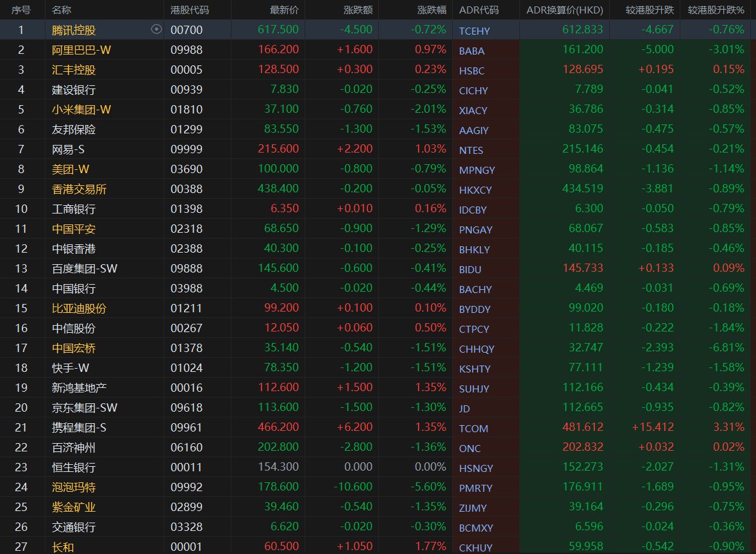Sort by the 名称 column header
Viewport: 756px width, 554px height.
pyautogui.click(x=62, y=10)
